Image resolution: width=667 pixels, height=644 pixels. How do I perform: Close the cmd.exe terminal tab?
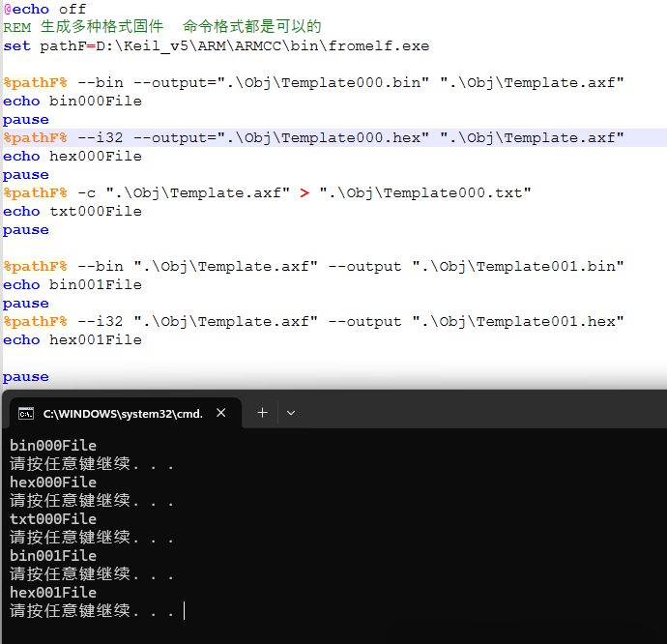click(x=221, y=413)
